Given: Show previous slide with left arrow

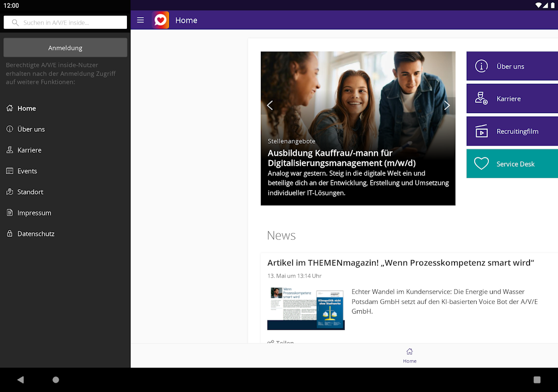Looking at the screenshot, I should [270, 105].
